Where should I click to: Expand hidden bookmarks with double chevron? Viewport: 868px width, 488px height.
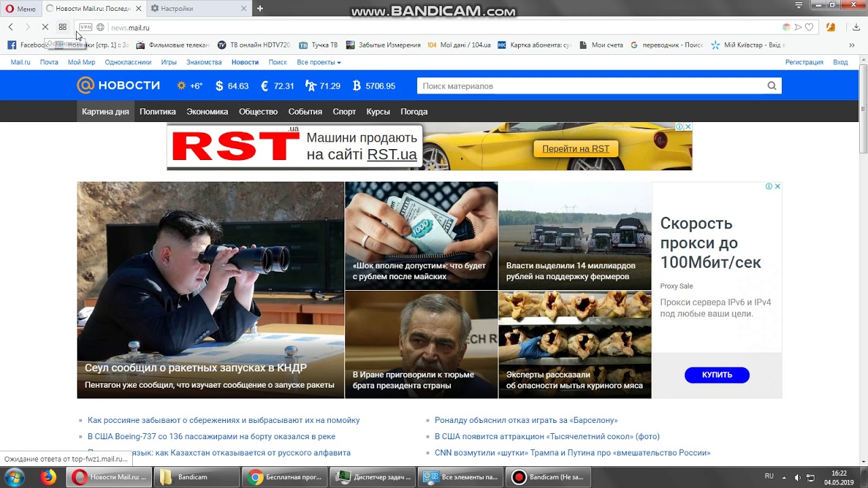coord(852,45)
